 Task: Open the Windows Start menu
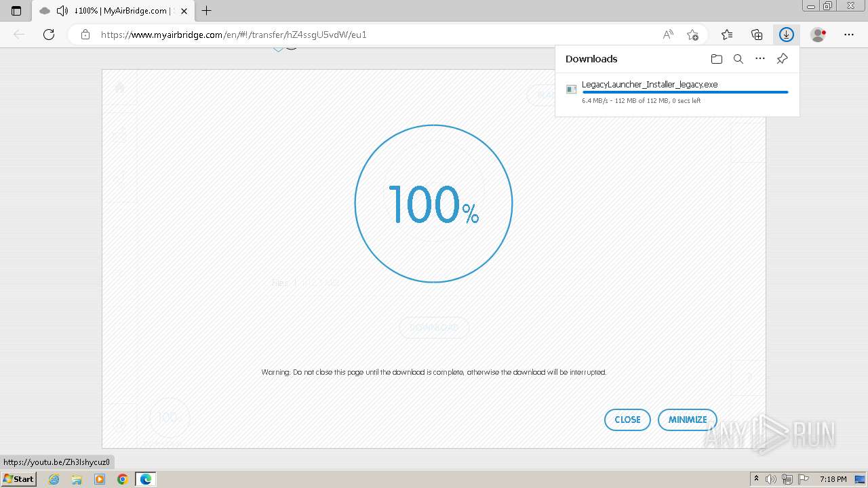pos(19,479)
